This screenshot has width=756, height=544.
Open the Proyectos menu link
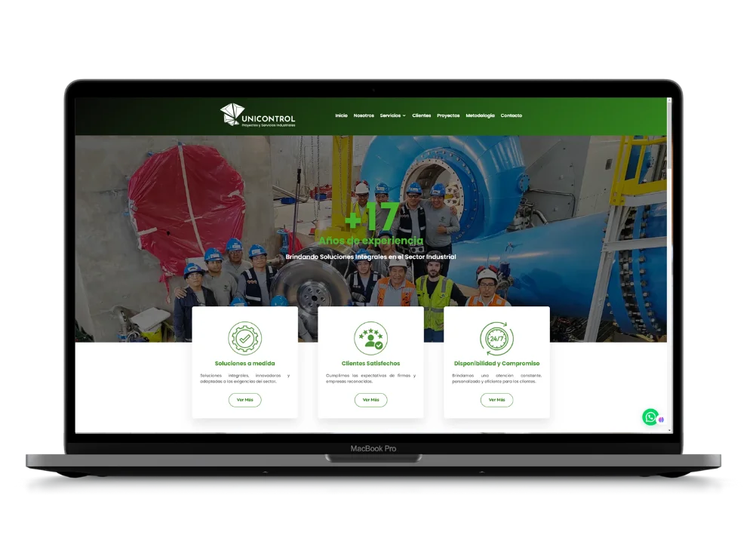[x=448, y=115]
